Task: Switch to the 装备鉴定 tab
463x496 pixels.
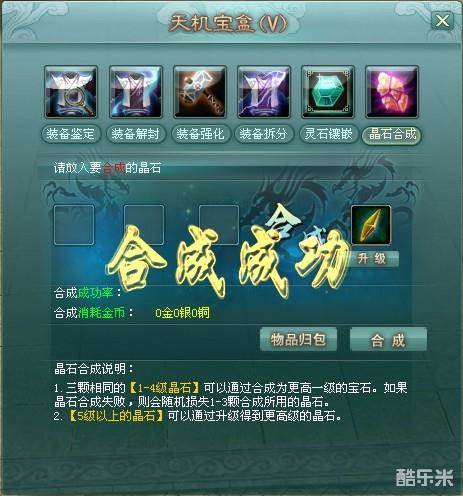Action: (x=71, y=134)
